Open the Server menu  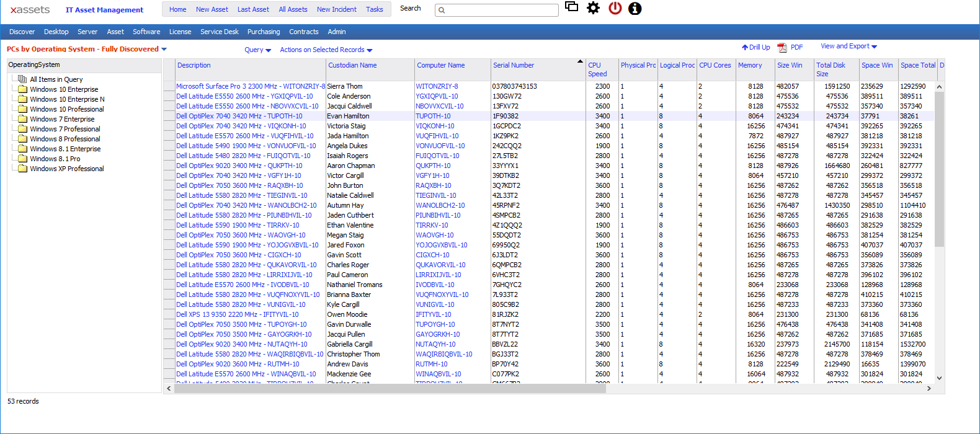(87, 32)
